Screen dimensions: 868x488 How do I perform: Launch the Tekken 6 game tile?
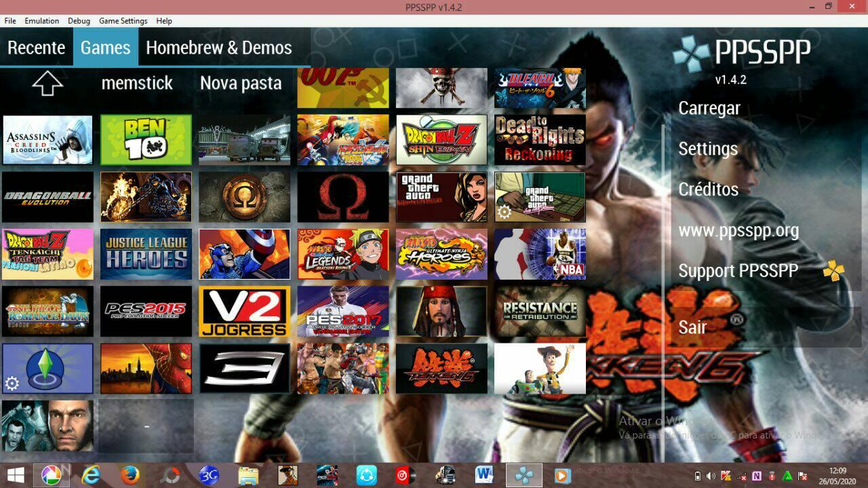(x=441, y=369)
